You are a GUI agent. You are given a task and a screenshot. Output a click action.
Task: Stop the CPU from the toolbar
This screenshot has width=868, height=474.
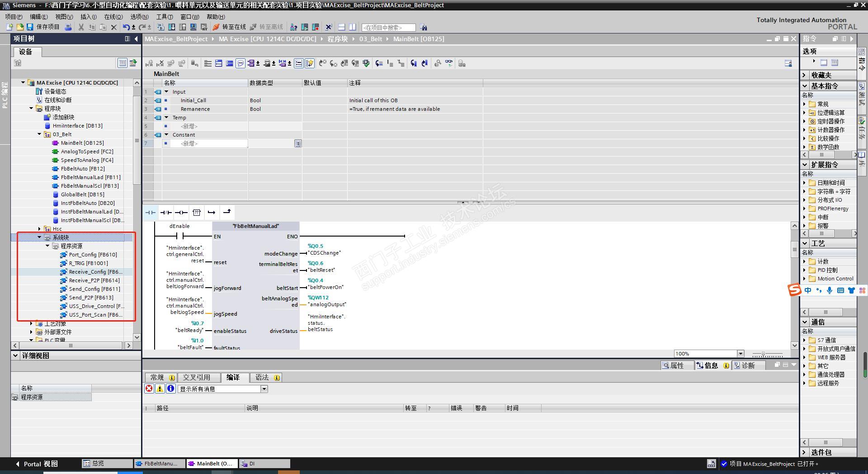[x=316, y=27]
